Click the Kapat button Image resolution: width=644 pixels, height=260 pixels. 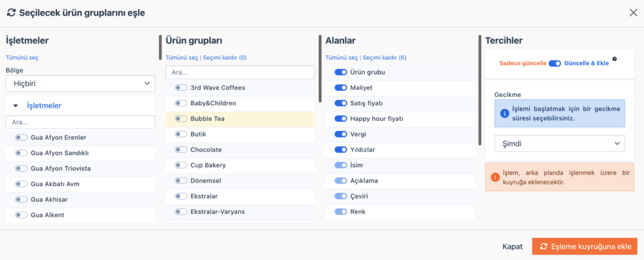512,246
